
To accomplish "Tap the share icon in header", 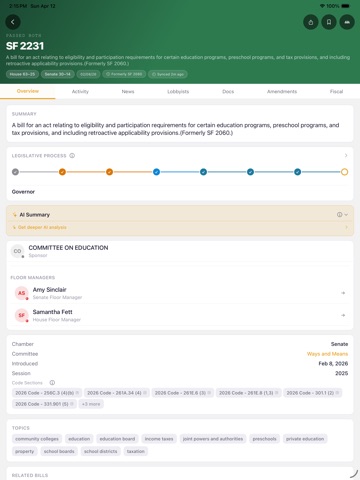I will pos(311,22).
